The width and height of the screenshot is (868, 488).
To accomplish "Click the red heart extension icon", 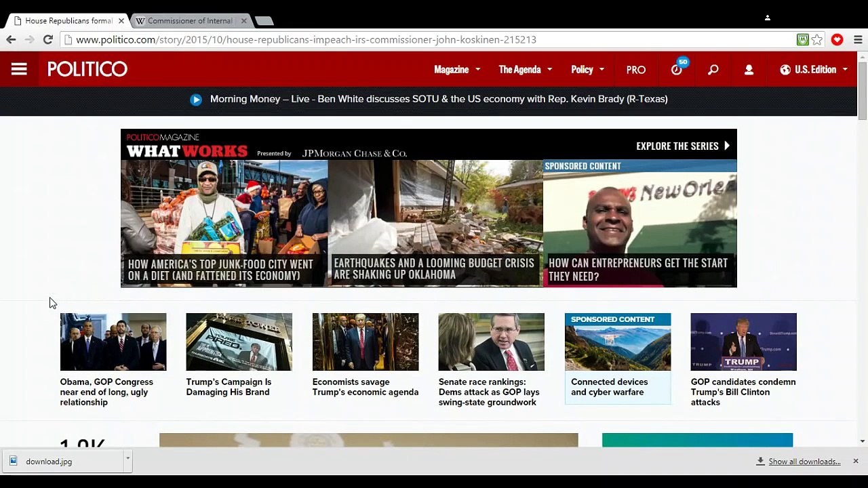I will 837,40.
